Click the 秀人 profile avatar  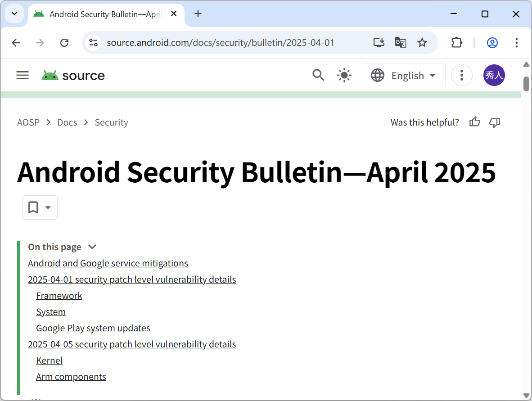[494, 75]
